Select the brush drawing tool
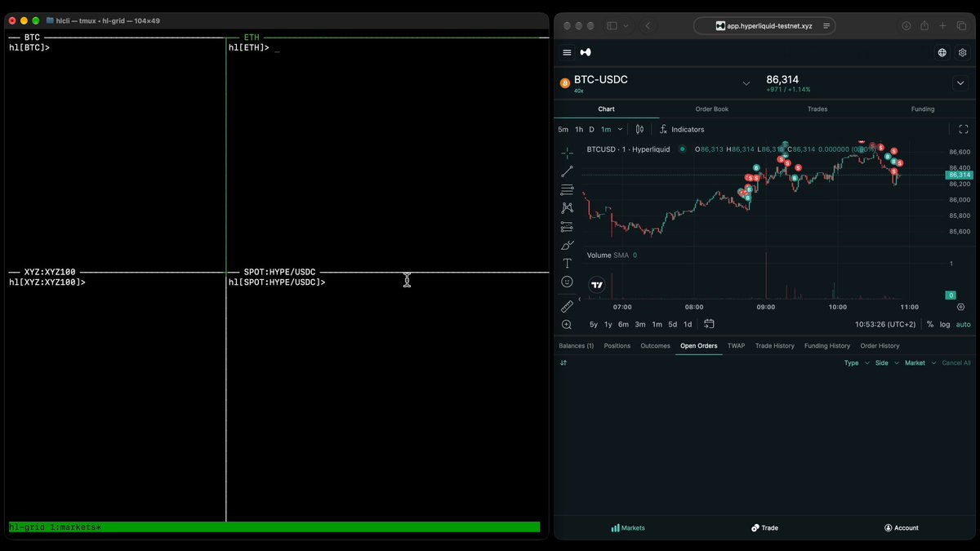Viewport: 980px width, 551px height. pyautogui.click(x=567, y=245)
